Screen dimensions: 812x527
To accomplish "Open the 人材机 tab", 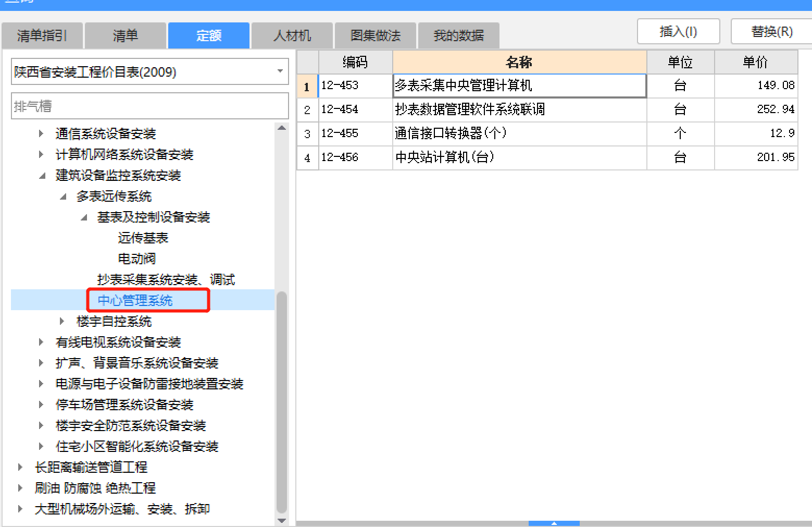I will [292, 35].
